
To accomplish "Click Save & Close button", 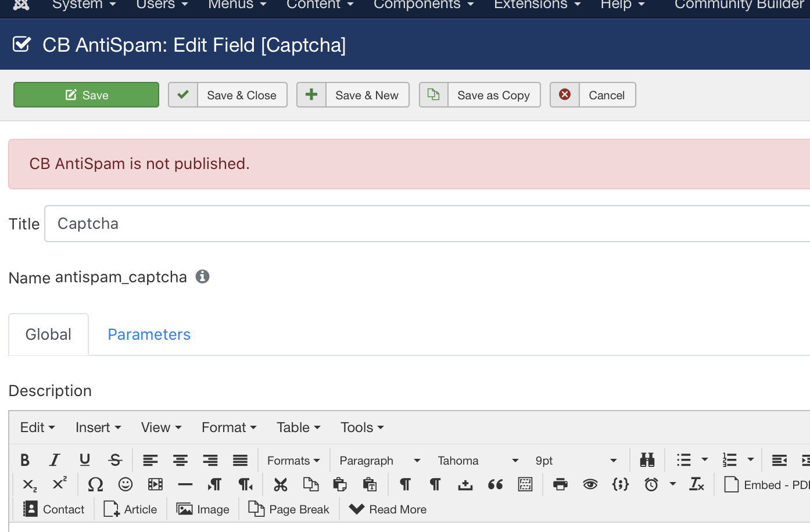I will tap(228, 95).
